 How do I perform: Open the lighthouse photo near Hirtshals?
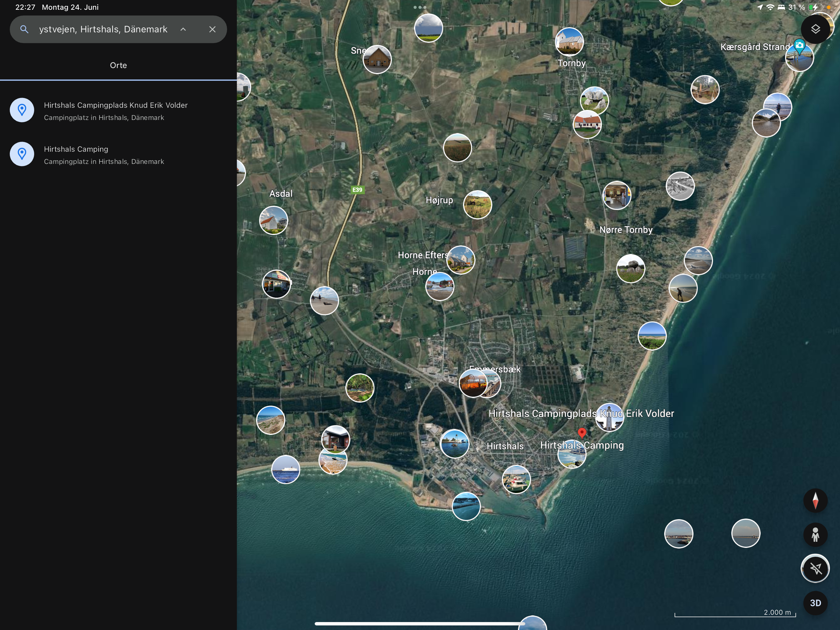tap(610, 418)
